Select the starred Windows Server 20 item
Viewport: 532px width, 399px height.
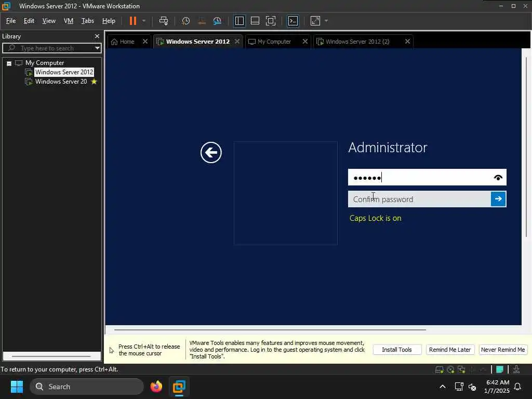[x=61, y=82]
